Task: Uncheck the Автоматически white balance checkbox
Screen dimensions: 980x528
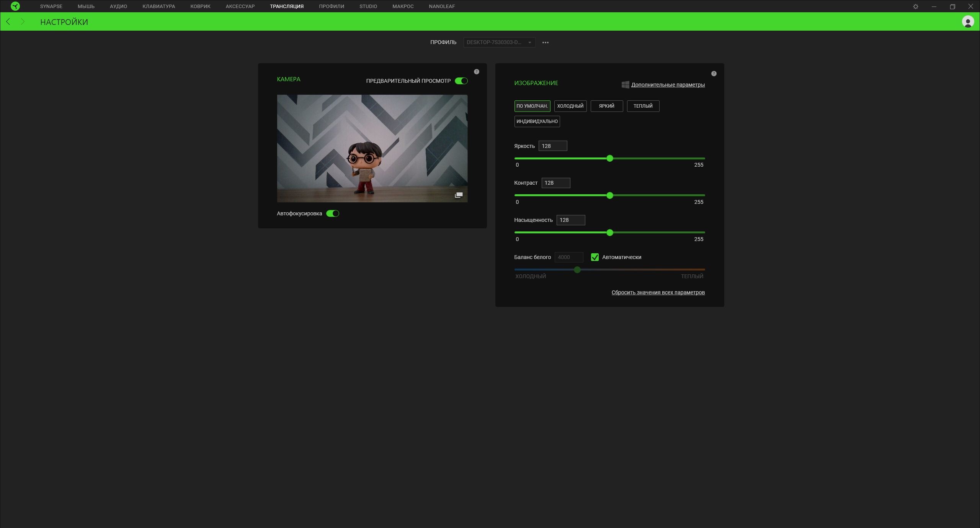Action: coord(595,257)
